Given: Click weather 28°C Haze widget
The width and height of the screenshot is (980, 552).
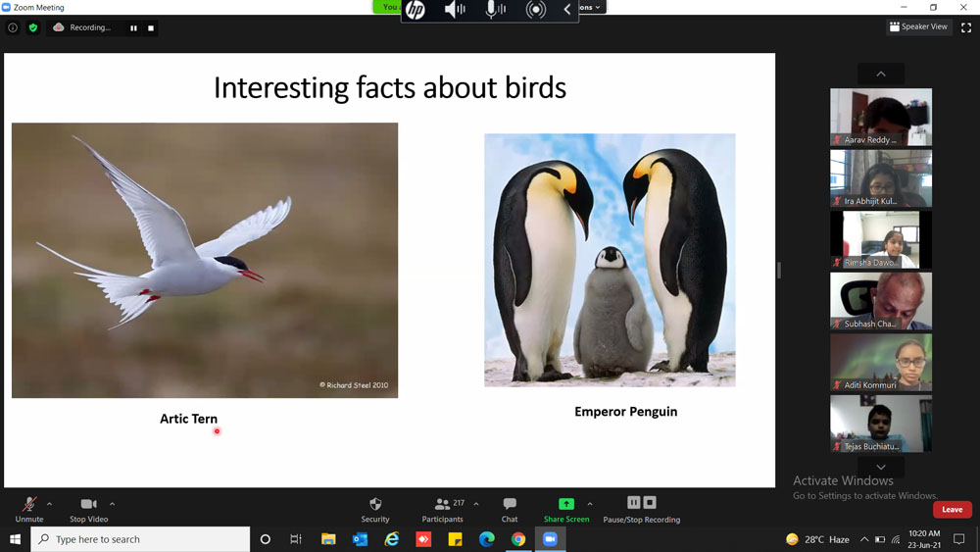Looking at the screenshot, I should click(x=817, y=539).
